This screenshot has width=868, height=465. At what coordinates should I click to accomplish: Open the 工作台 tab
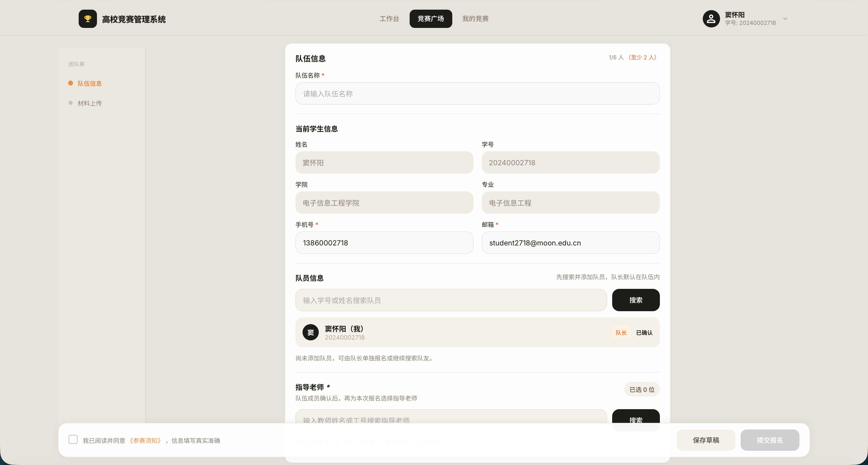[x=389, y=19]
